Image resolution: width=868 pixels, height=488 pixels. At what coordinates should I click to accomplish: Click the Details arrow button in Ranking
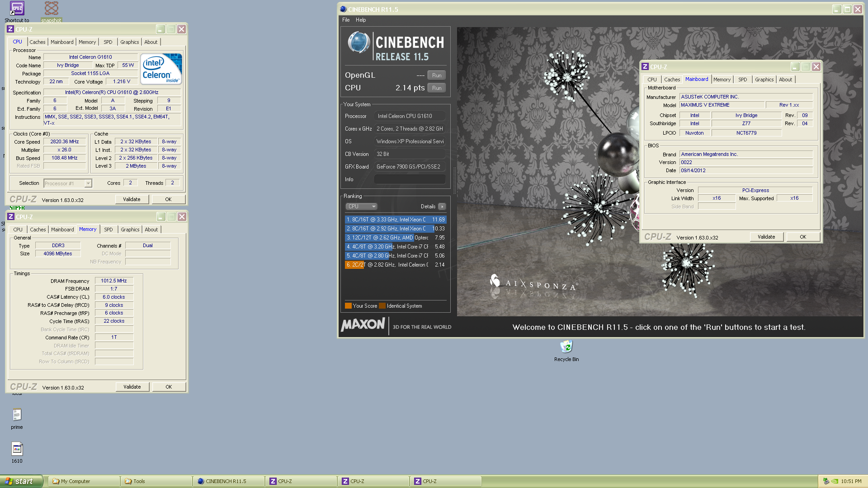tap(442, 206)
